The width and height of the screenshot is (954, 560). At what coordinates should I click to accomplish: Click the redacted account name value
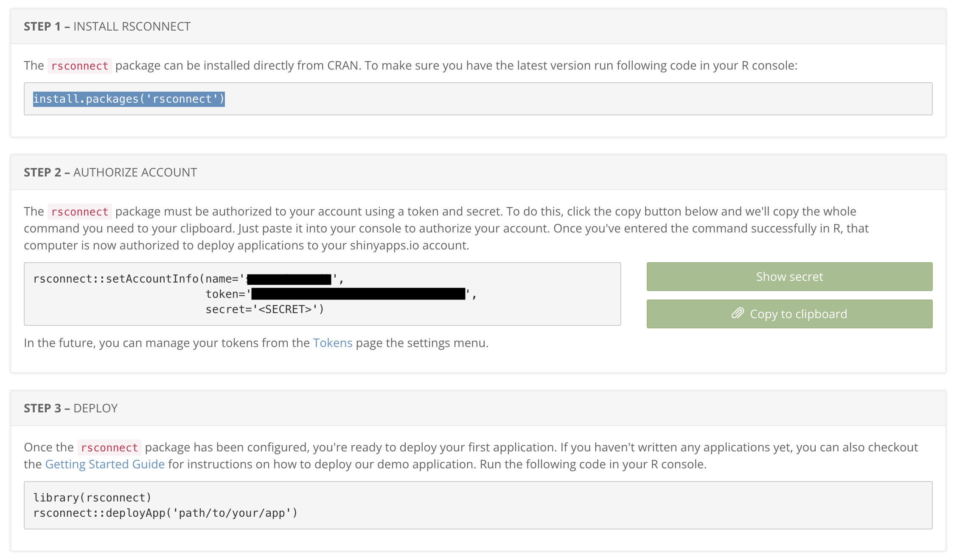pos(289,279)
